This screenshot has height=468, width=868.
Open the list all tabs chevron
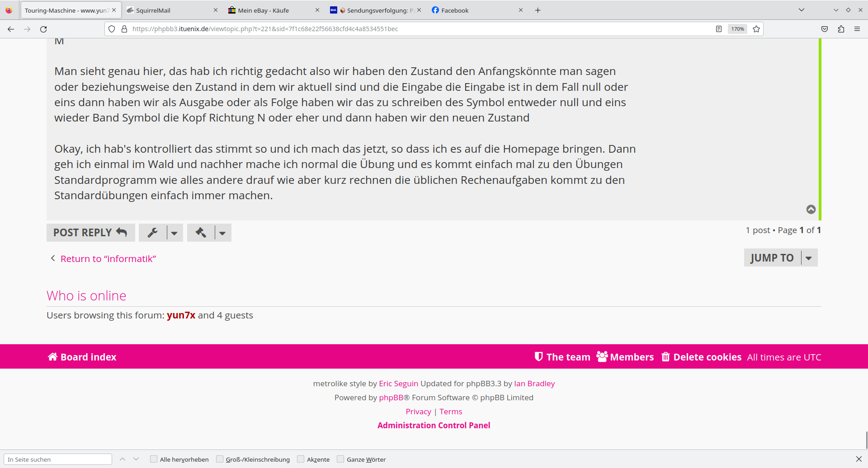[802, 10]
